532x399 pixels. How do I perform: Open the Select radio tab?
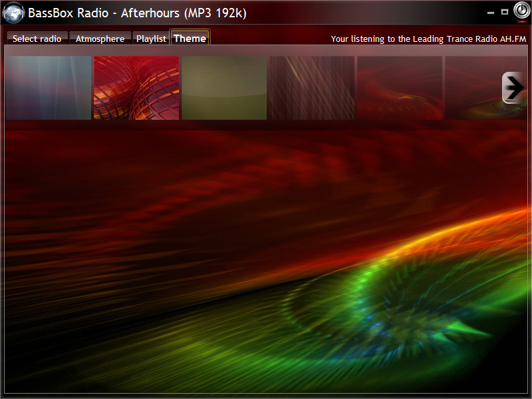37,39
